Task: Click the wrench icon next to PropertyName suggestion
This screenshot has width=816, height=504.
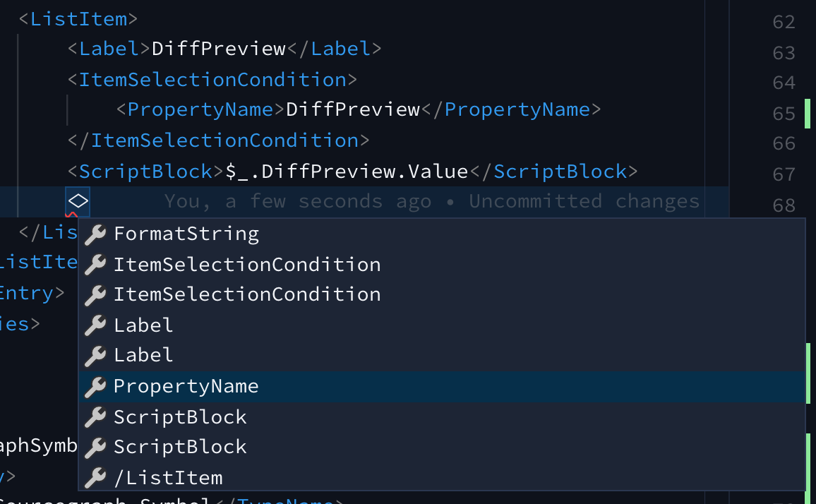Action: (95, 386)
